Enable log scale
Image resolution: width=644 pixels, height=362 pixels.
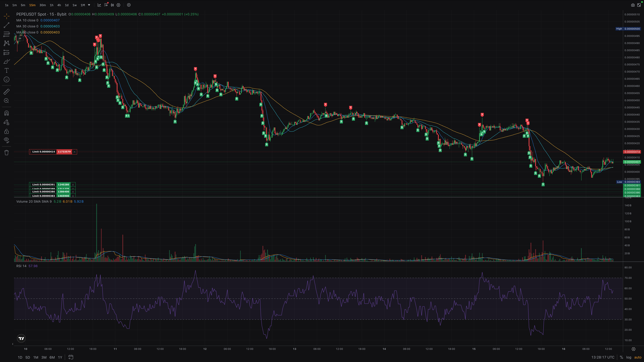pos(629,357)
